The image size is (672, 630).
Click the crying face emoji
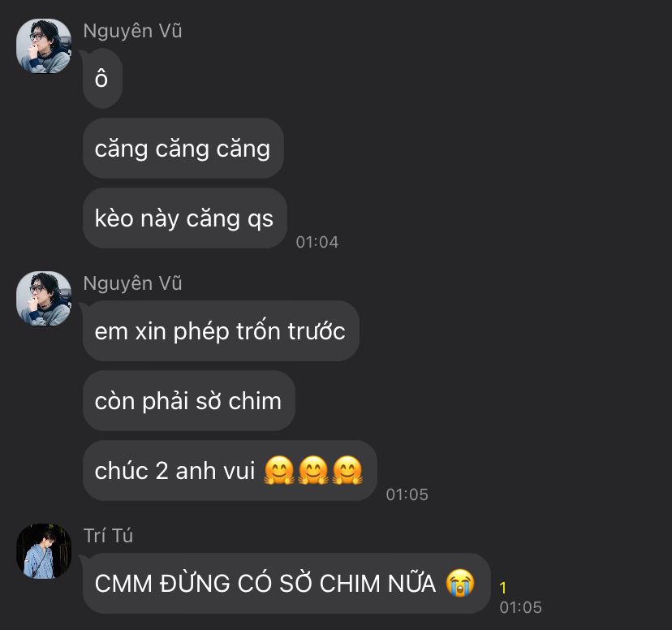(x=460, y=583)
